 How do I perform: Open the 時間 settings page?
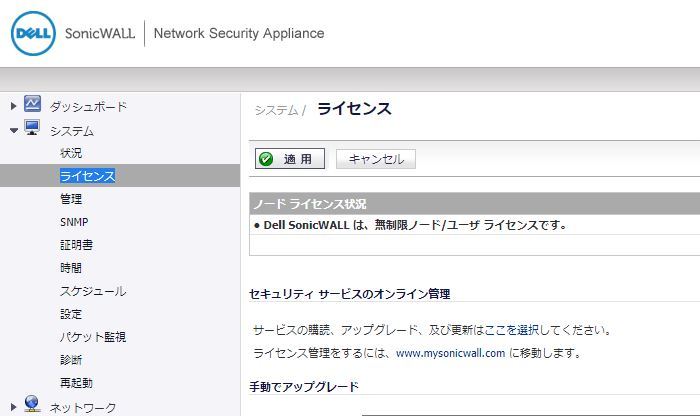point(71,268)
